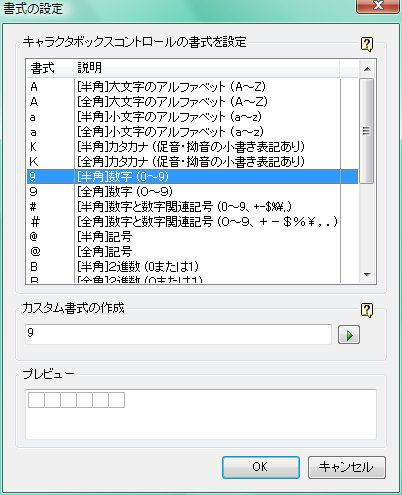The width and height of the screenshot is (402, 495).
Task: Close the 書式の設定 dialog window
Action: (378, 6)
